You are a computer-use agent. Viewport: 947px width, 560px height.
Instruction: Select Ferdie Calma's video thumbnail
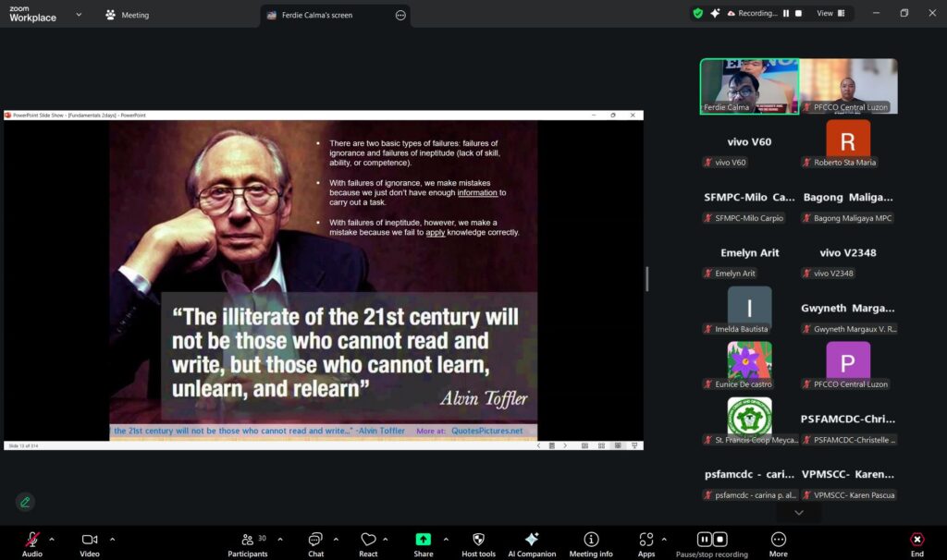(x=749, y=87)
